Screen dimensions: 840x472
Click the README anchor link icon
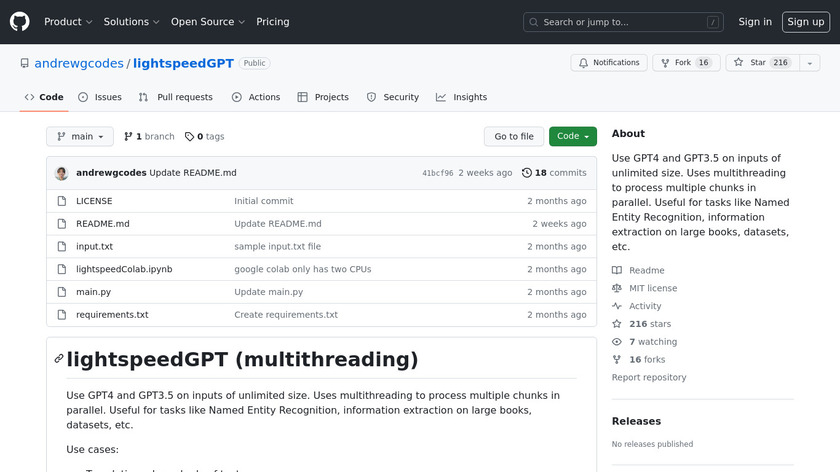click(59, 359)
